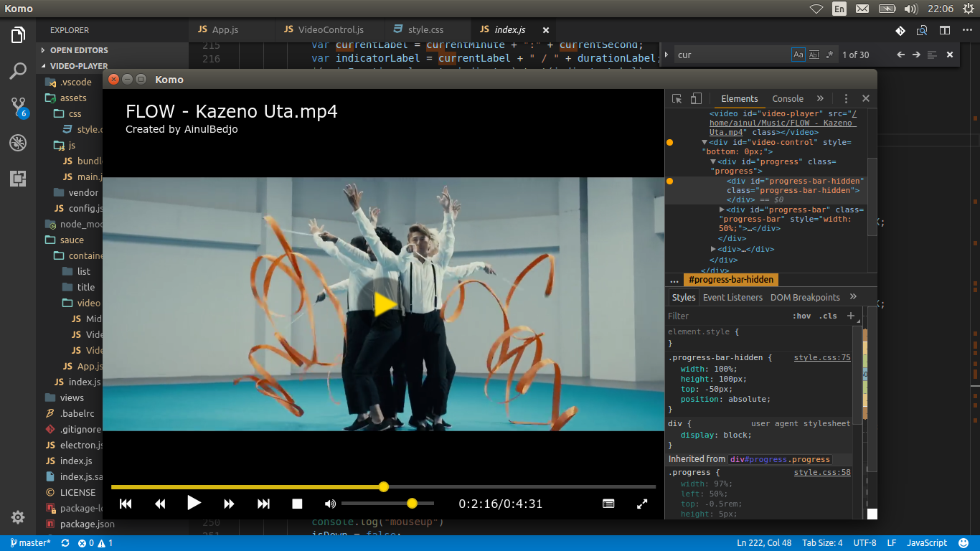Skip to previous track in Komo player
Screen dimensions: 980x551
[x=126, y=504]
